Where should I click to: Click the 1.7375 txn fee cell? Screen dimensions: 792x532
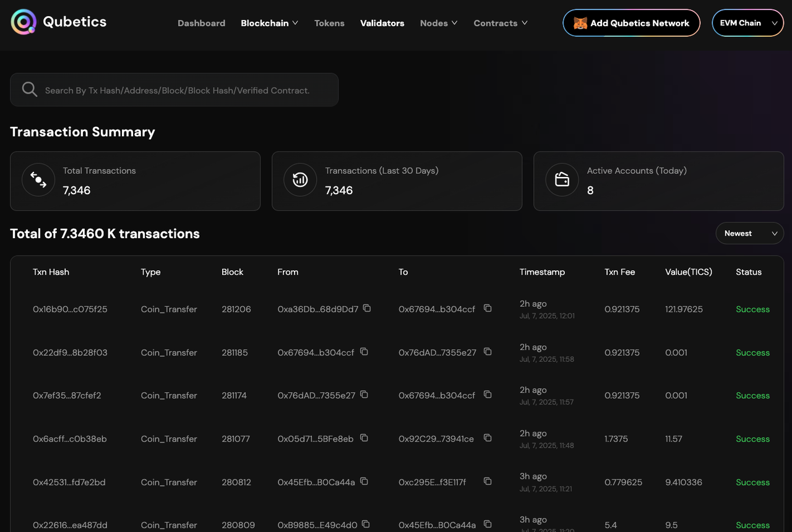point(616,439)
